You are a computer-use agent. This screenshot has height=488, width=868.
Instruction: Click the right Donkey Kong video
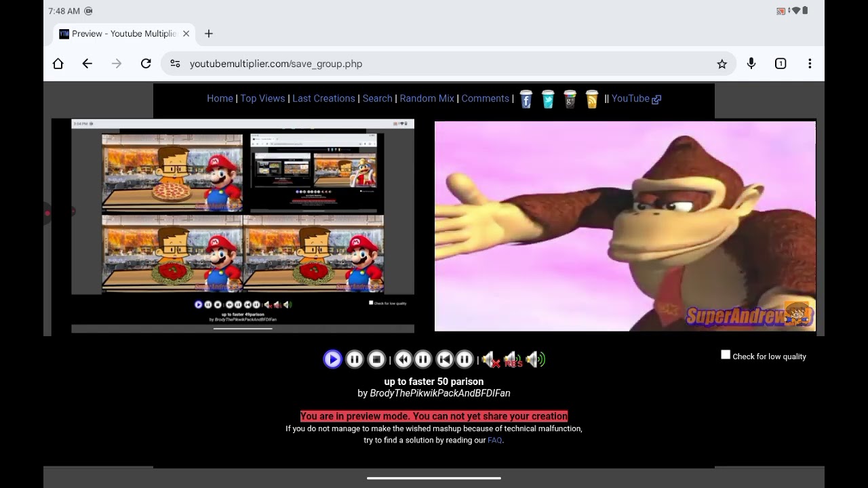[625, 226]
